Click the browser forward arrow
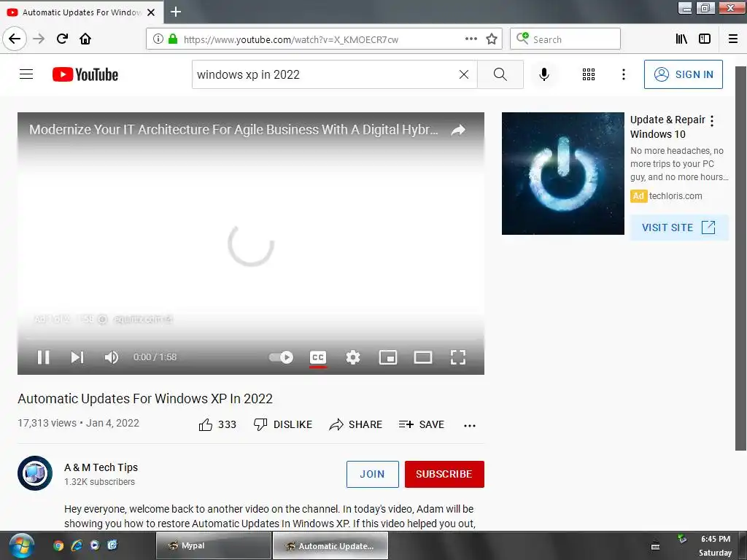This screenshot has width=747, height=560. (39, 39)
